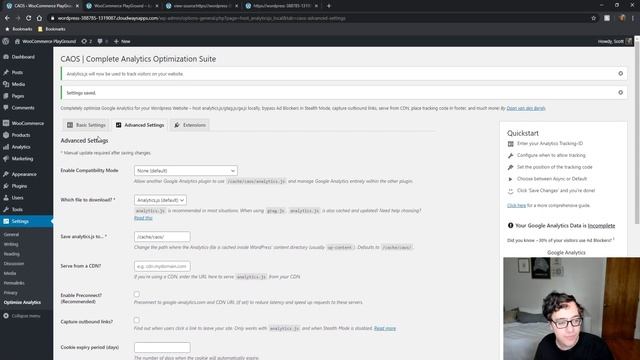The height and width of the screenshot is (360, 640).
Task: Click the WordPress logo in admin bar
Action: point(6,41)
